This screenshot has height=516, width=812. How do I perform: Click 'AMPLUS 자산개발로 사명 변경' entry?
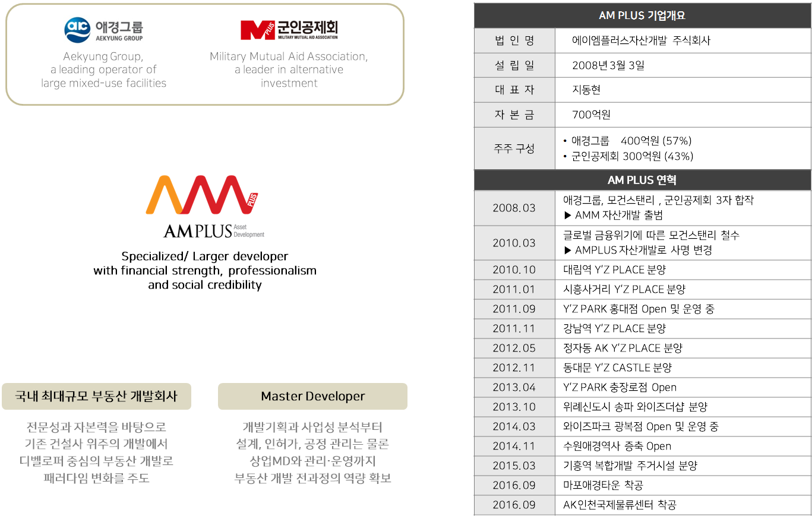click(x=637, y=250)
